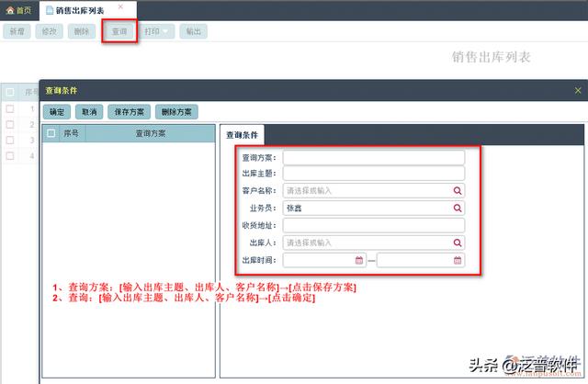Click the 查询 toolbar button
This screenshot has height=384, width=588.
[119, 31]
